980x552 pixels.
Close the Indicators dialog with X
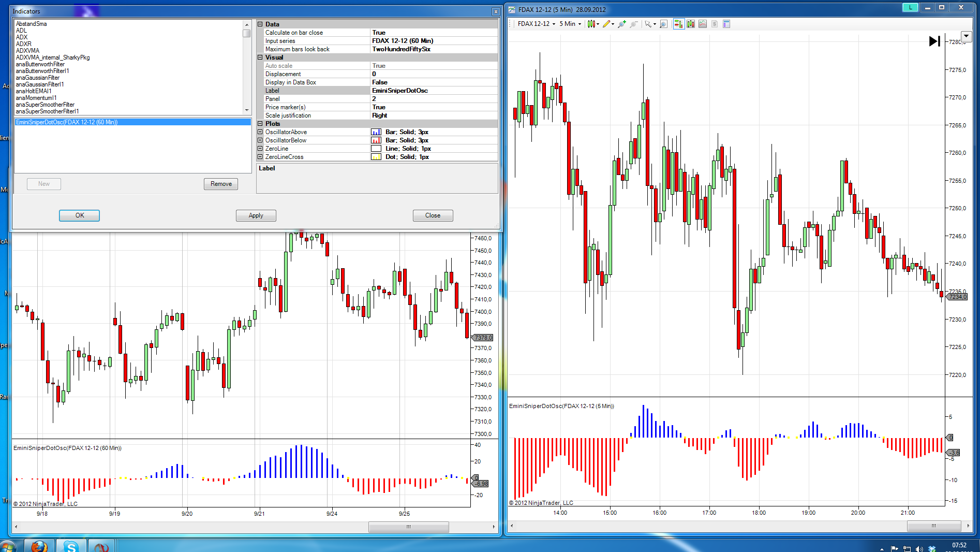[496, 11]
